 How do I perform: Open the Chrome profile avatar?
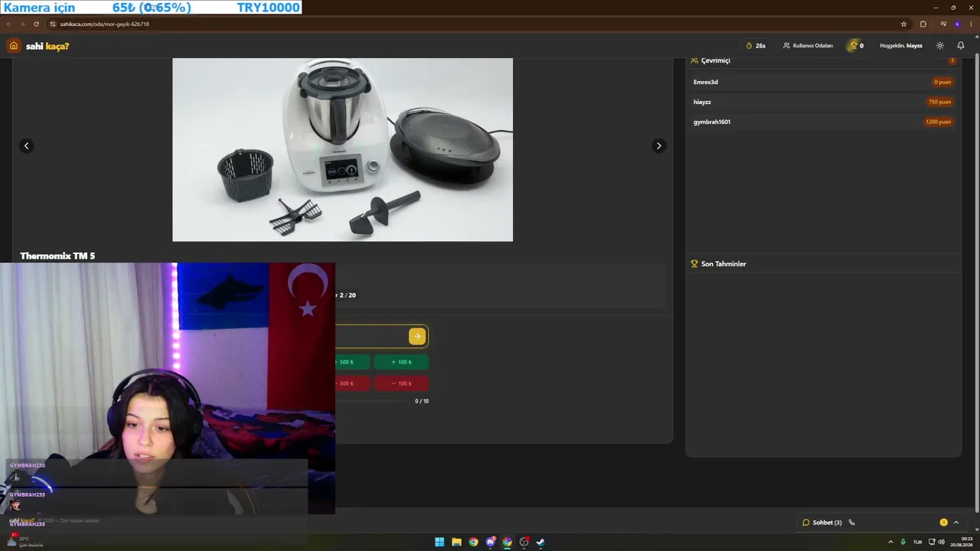(957, 24)
